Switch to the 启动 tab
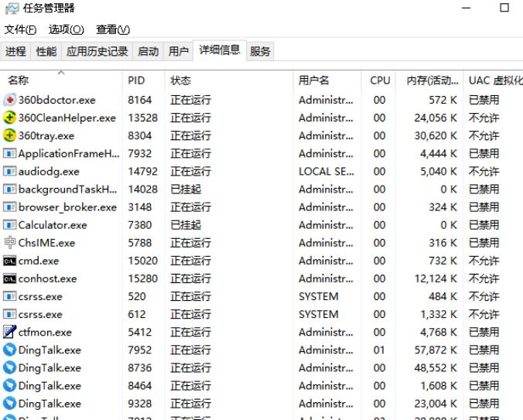523x420 pixels. pos(148,51)
